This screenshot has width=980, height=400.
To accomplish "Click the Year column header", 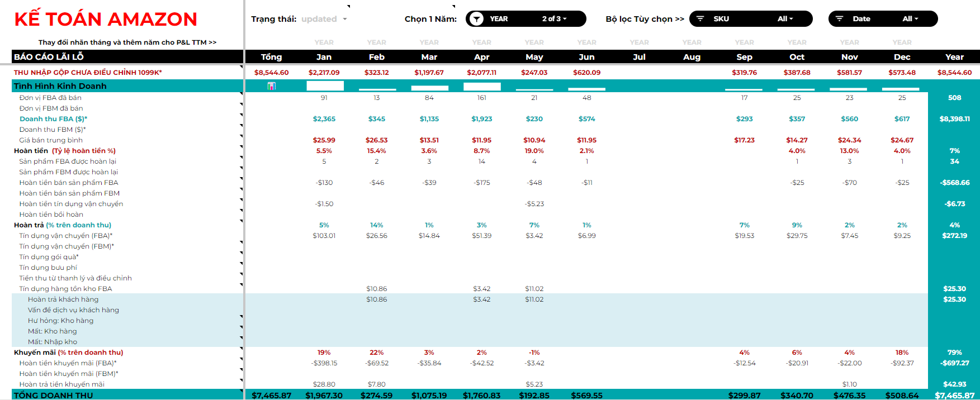I will point(955,57).
